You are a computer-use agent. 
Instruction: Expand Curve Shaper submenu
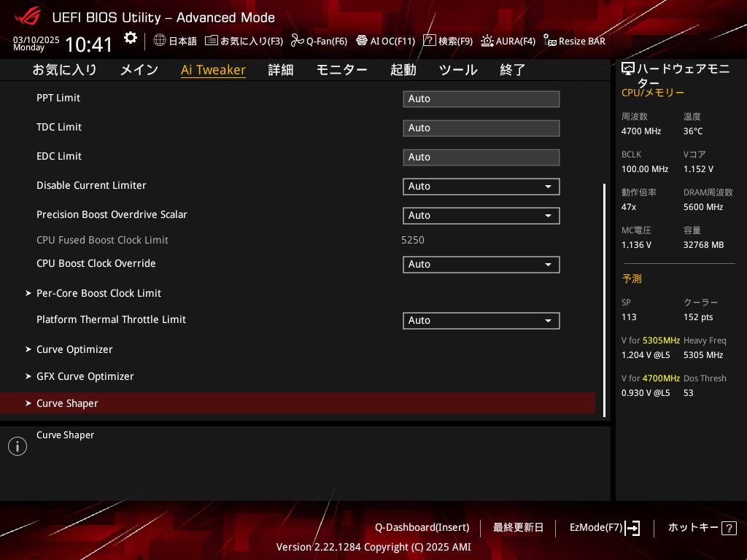click(298, 403)
